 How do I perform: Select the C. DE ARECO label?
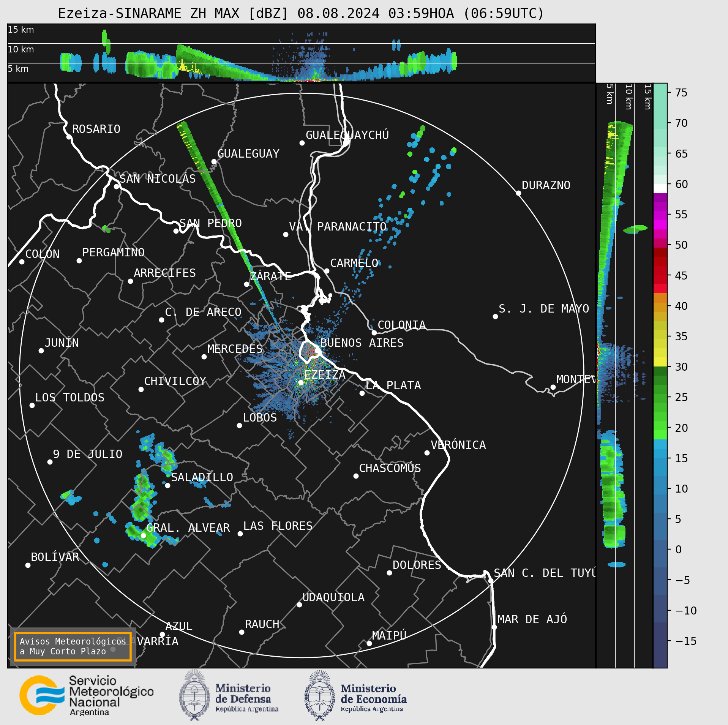click(203, 312)
